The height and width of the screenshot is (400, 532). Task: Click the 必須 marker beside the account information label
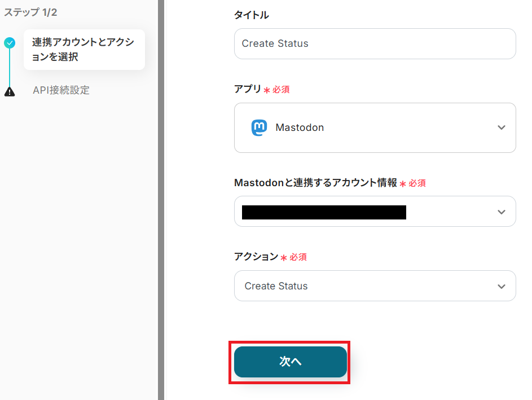(417, 183)
